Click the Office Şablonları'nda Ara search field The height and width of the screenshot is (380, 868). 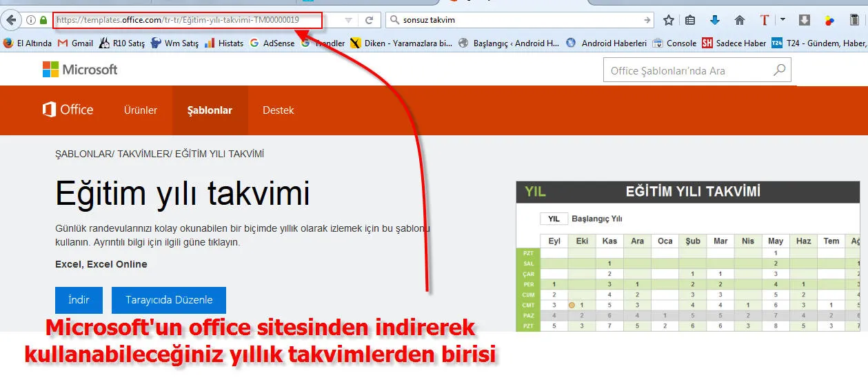tap(686, 70)
